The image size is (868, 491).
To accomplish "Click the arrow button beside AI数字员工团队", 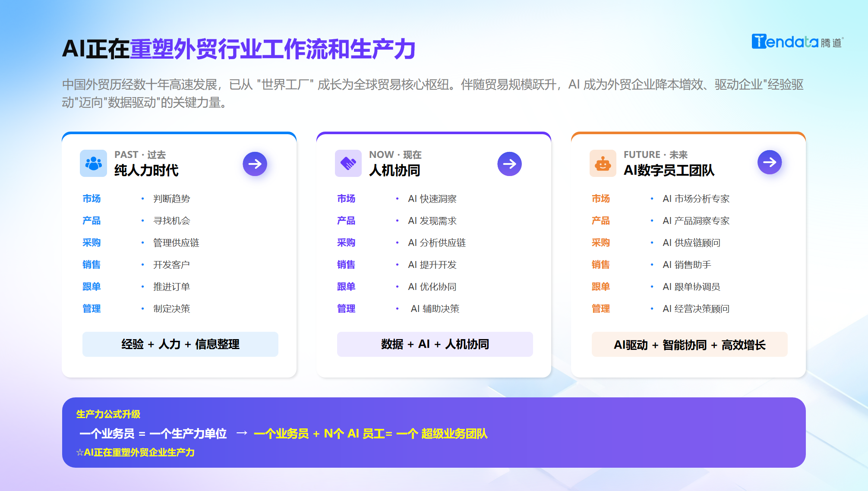I will [x=770, y=162].
